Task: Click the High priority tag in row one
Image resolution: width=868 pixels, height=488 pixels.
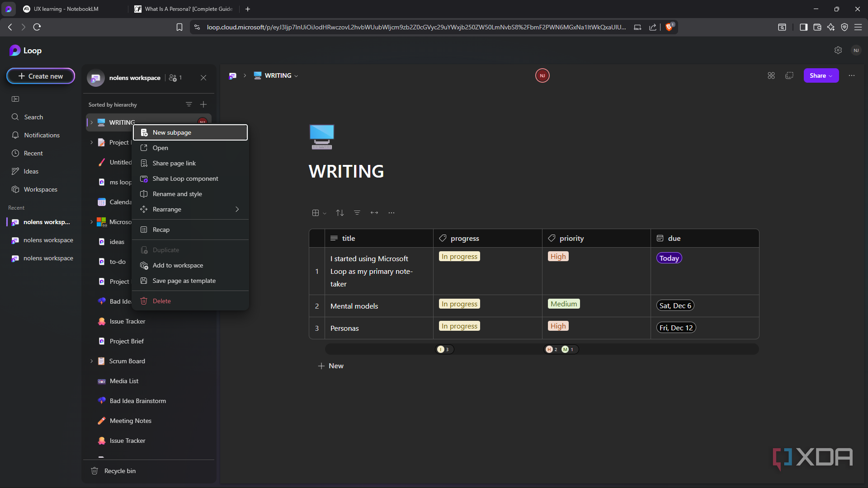Action: [558, 257]
